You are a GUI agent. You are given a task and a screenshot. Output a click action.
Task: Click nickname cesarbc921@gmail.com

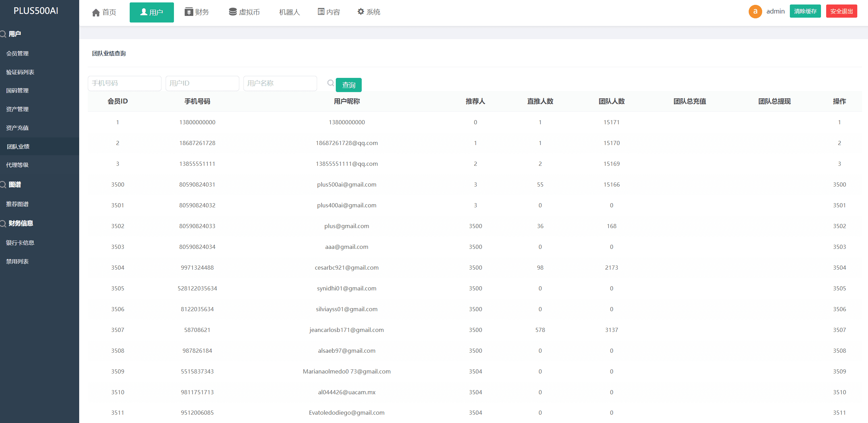[x=347, y=268]
